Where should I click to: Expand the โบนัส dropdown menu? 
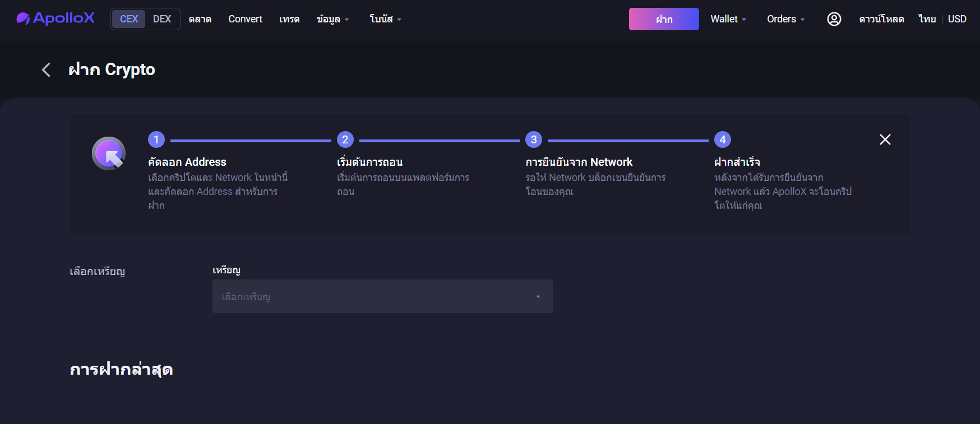(x=385, y=19)
